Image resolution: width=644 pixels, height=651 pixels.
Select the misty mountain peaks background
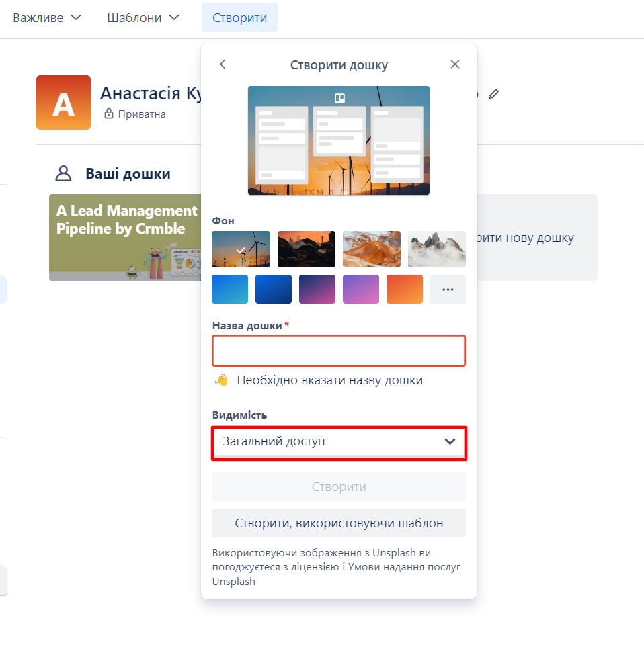(436, 249)
